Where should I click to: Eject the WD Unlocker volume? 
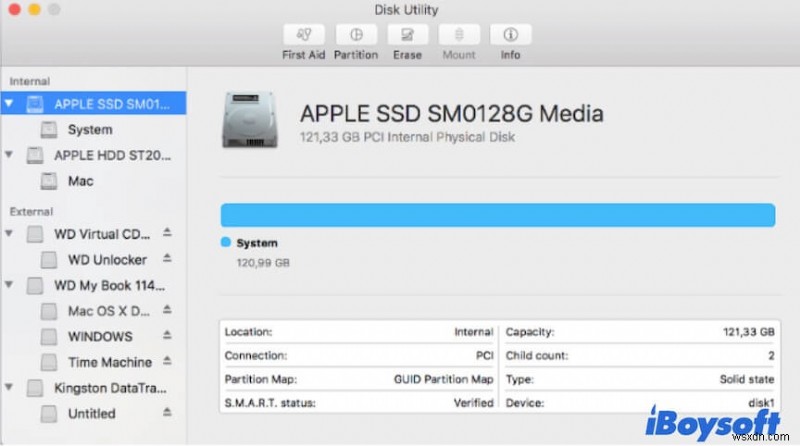(167, 258)
